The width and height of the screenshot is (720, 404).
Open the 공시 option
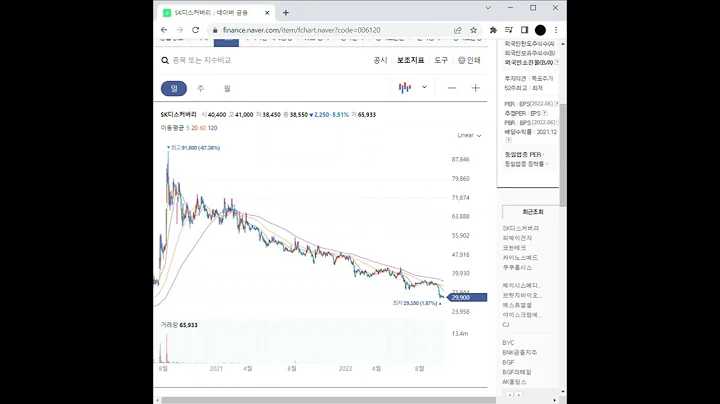coord(380,60)
